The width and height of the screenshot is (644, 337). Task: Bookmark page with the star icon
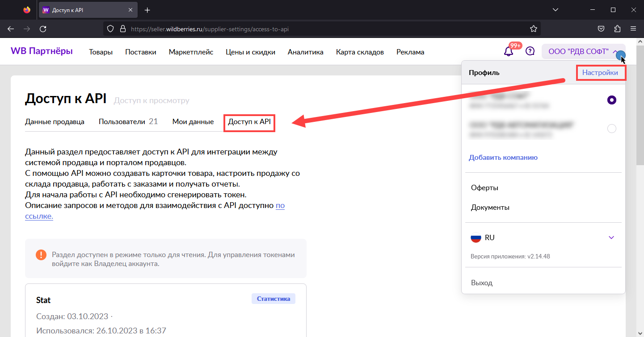click(533, 29)
